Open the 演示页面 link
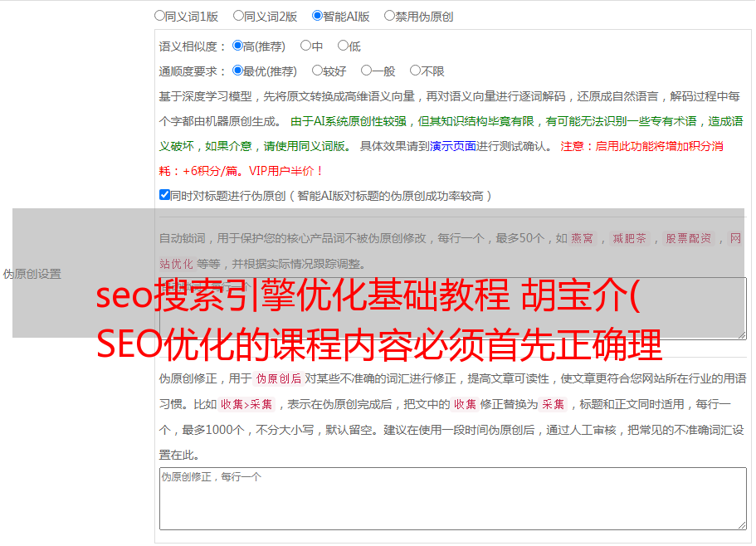This screenshot has width=756, height=546. coord(452,146)
